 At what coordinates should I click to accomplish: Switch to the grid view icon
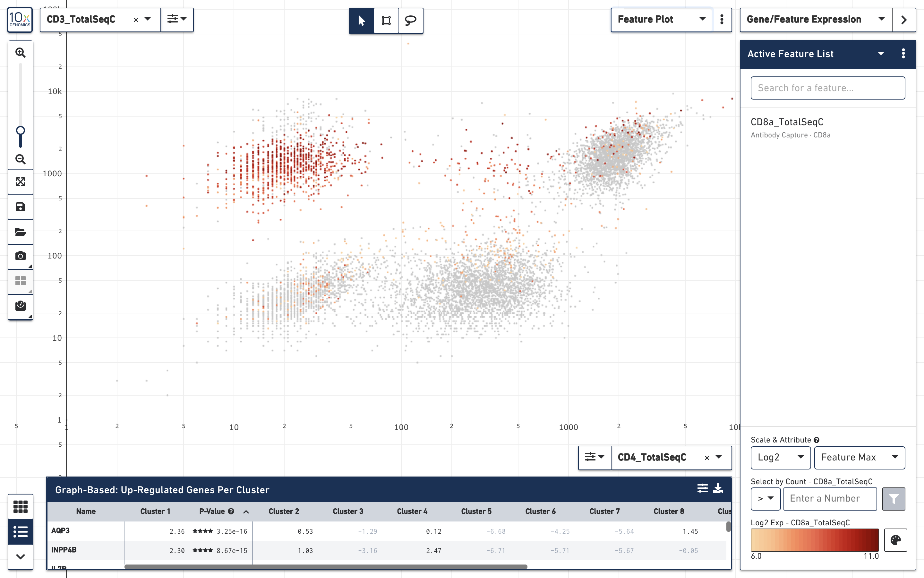click(x=21, y=506)
